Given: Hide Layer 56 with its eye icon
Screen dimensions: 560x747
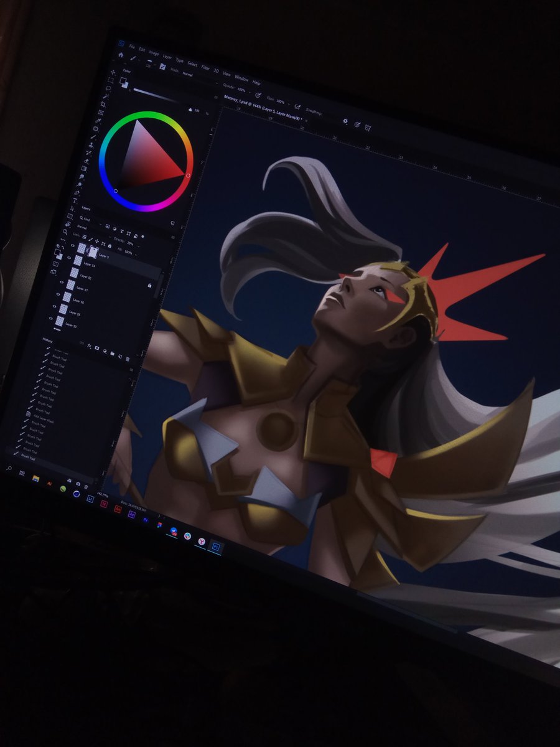Looking at the screenshot, I should coord(58,294).
